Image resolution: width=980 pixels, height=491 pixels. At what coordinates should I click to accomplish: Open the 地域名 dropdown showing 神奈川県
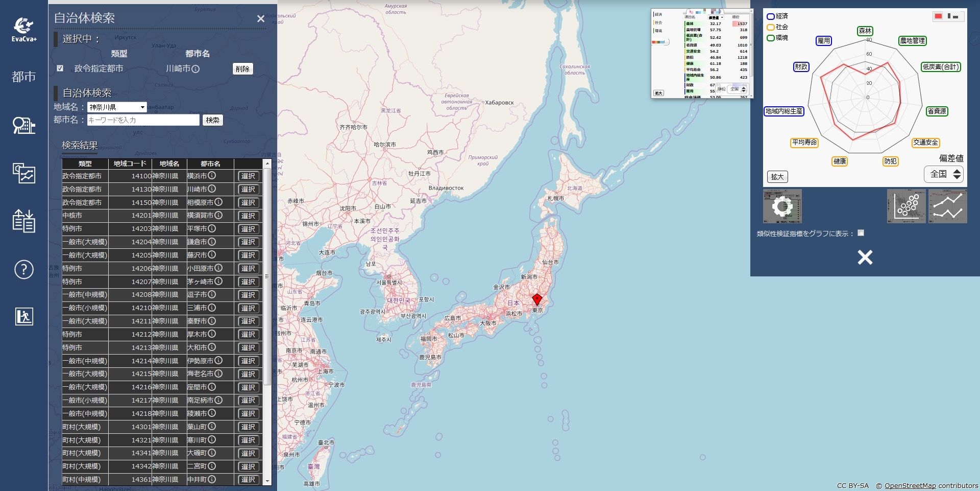coord(117,107)
